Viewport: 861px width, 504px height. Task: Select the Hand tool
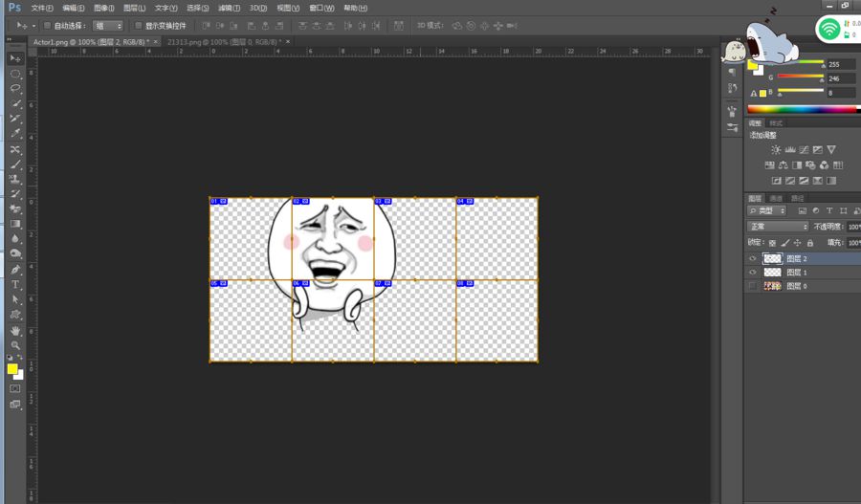pyautogui.click(x=14, y=331)
